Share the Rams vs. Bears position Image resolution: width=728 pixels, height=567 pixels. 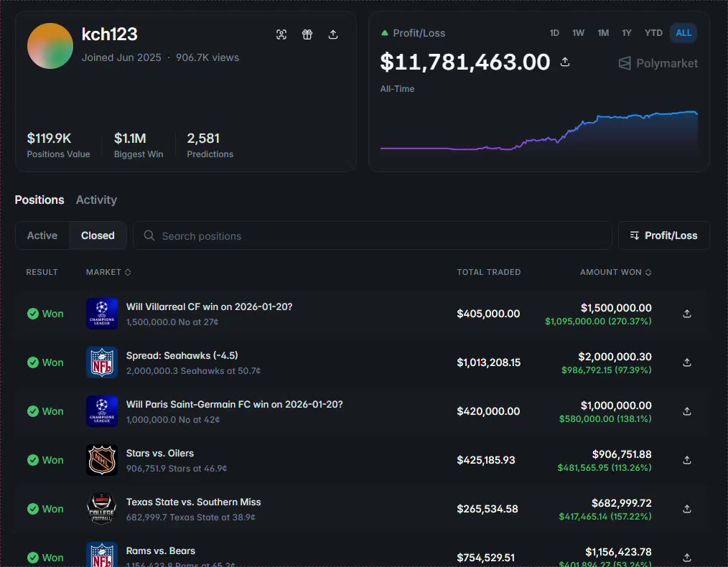tap(687, 558)
